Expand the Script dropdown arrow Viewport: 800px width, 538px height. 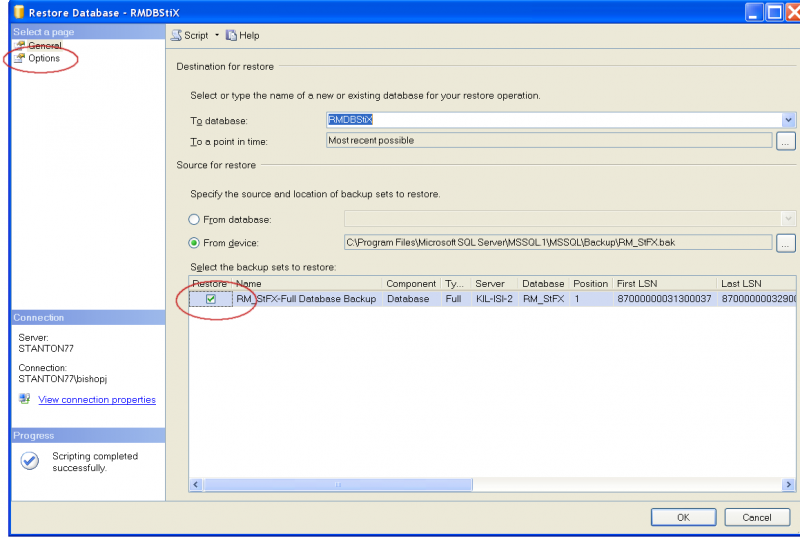tap(217, 35)
